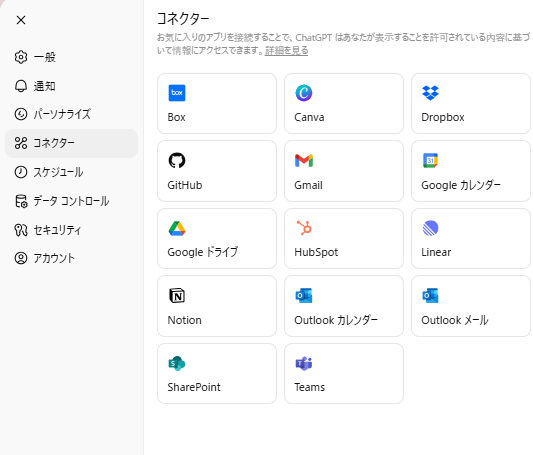Select the コネクター tab label

click(x=54, y=143)
